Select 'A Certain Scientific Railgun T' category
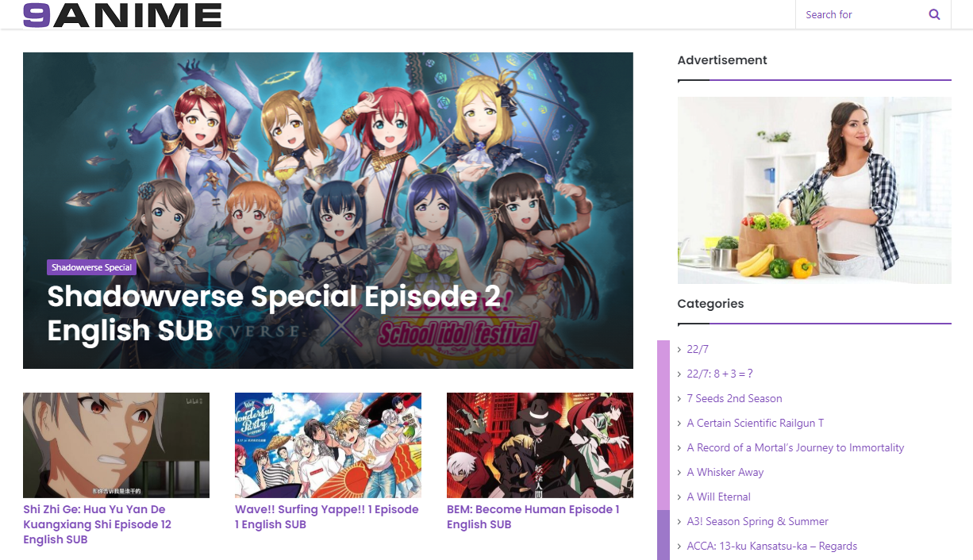Image resolution: width=973 pixels, height=560 pixels. click(756, 423)
